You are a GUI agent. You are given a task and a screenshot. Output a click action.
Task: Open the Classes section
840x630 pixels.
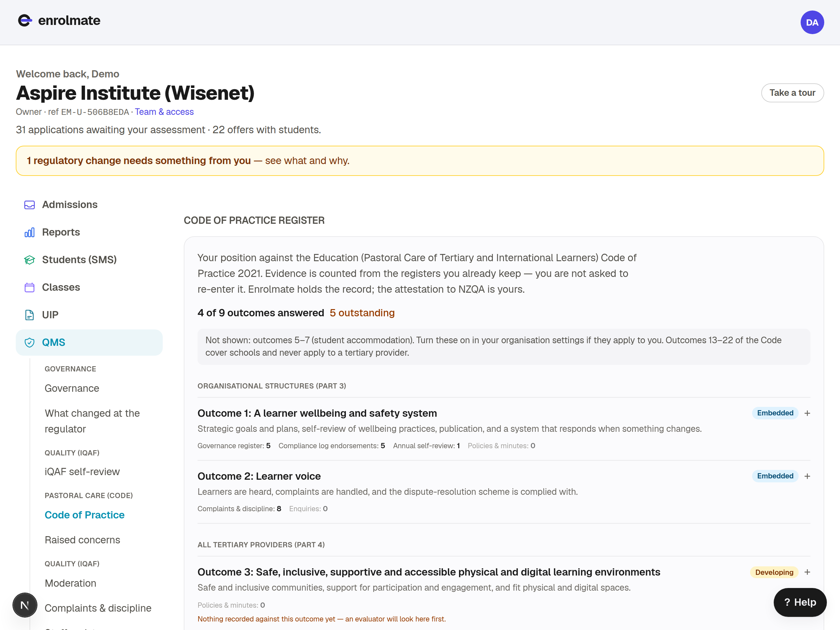point(89,287)
